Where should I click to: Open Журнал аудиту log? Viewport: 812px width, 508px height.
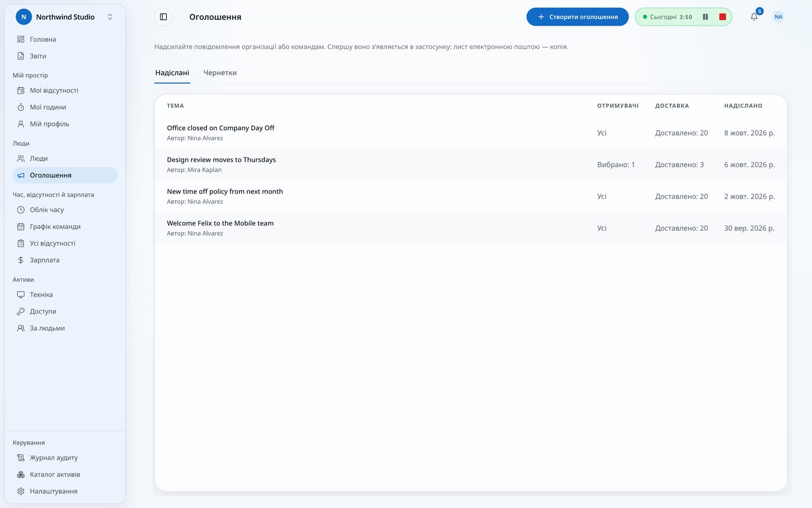tap(65, 458)
